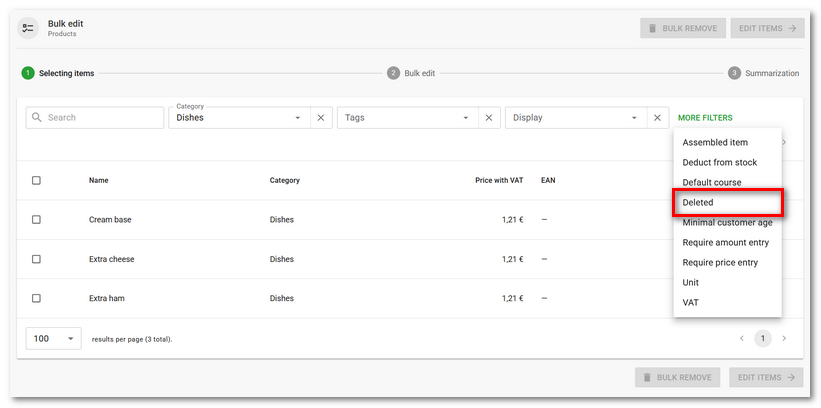Go to previous page arrow in pagination

click(741, 339)
